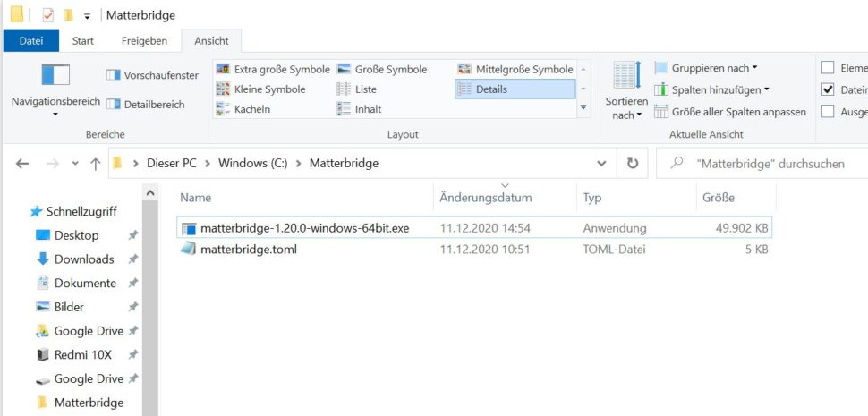Click the toml file icon
868x416 pixels.
click(x=189, y=249)
